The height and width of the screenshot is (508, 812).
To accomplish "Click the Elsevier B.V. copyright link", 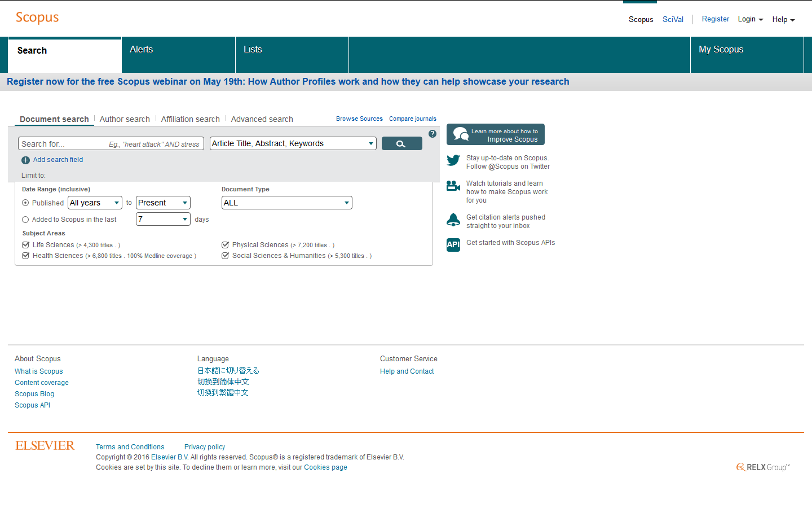I will click(170, 457).
